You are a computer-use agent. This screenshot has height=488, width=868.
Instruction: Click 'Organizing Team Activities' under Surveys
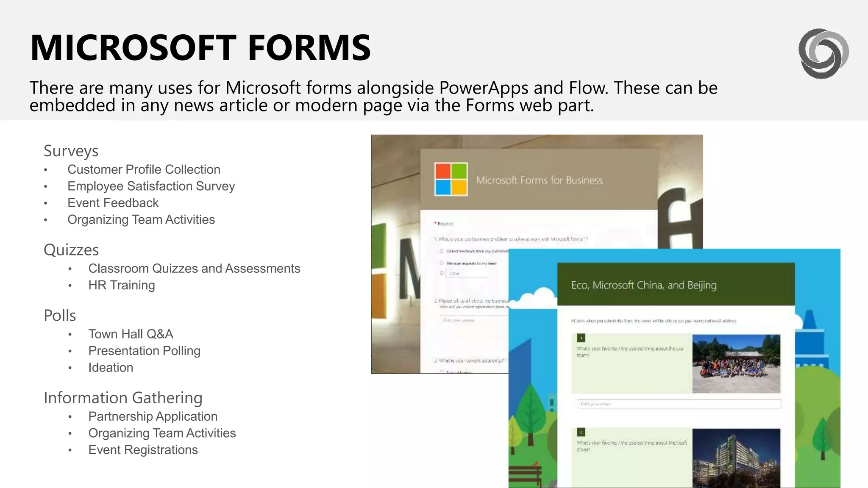point(141,220)
